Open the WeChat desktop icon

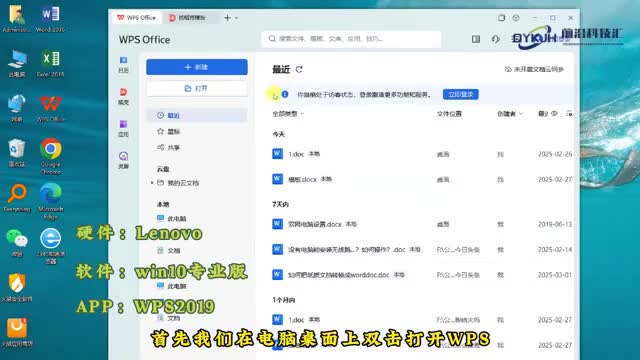(x=17, y=243)
